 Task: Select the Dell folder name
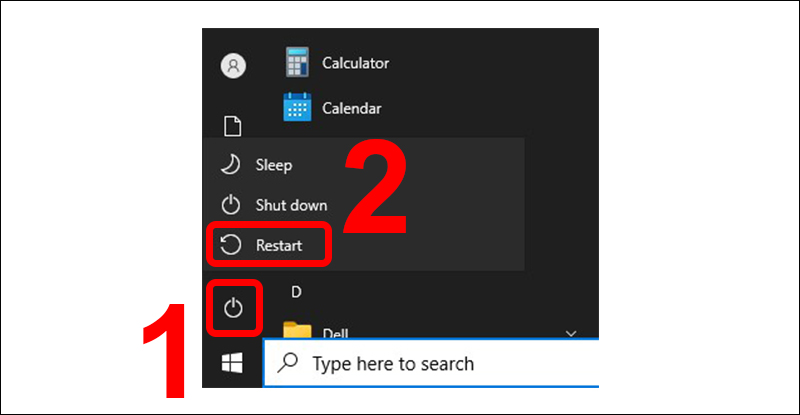(x=336, y=334)
